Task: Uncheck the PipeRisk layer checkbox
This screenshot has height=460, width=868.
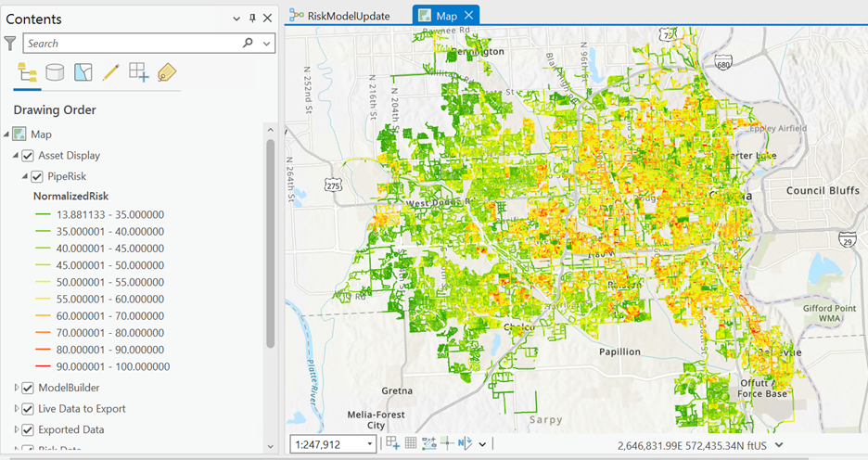Action: tap(37, 176)
